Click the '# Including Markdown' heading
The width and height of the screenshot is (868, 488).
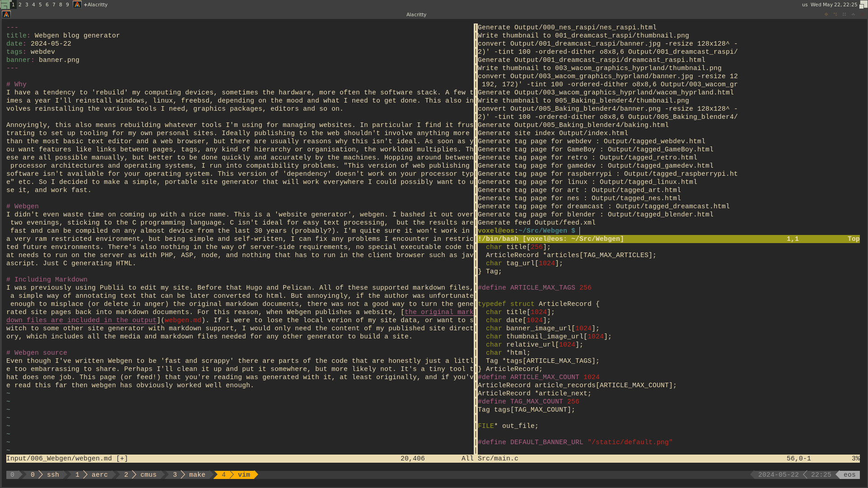[x=47, y=280]
